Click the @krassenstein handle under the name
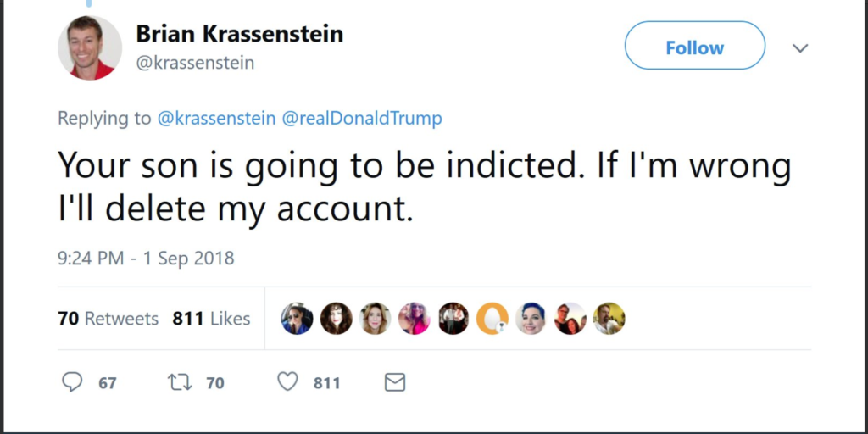Viewport: 868px width, 434px height. coord(195,63)
